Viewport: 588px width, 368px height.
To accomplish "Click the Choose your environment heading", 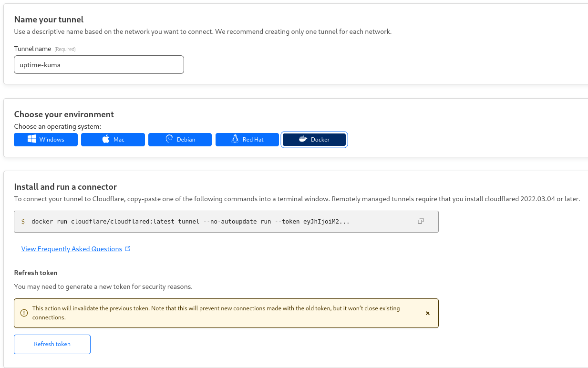I will pyautogui.click(x=64, y=114).
